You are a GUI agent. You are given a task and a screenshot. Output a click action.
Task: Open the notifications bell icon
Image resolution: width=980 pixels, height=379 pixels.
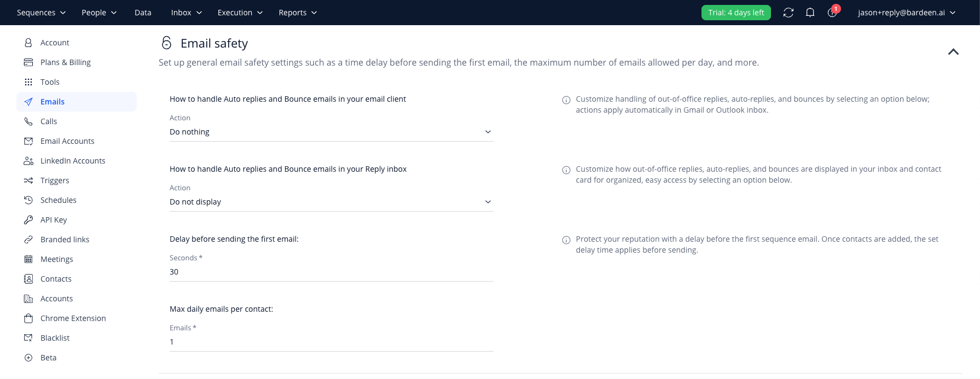point(810,13)
